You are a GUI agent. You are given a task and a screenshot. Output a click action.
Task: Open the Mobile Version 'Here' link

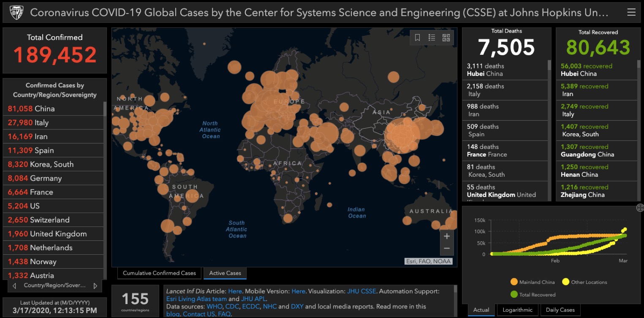point(298,291)
